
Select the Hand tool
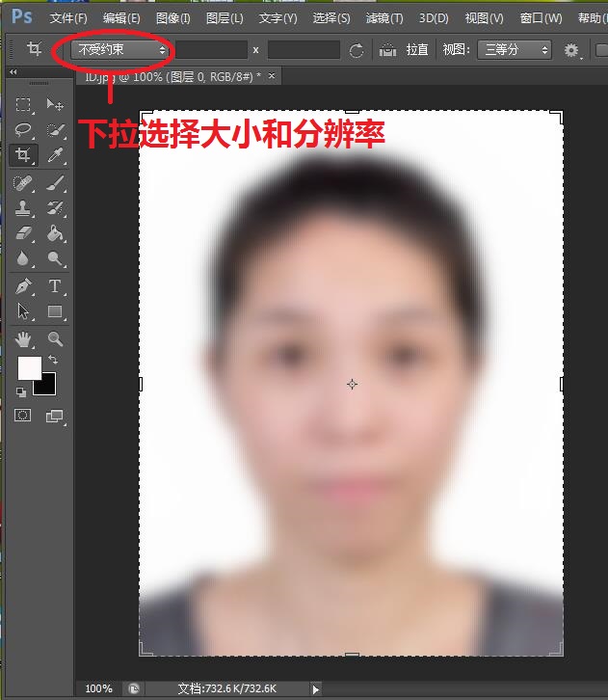(x=23, y=339)
